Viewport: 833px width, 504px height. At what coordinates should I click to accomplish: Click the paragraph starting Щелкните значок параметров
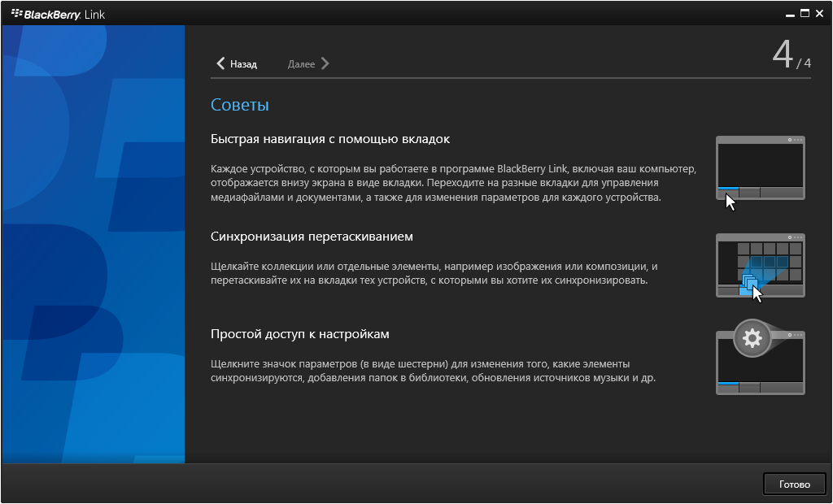coord(433,371)
